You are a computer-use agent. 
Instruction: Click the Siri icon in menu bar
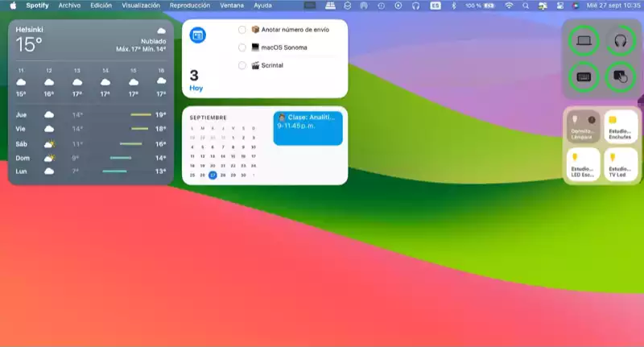576,6
